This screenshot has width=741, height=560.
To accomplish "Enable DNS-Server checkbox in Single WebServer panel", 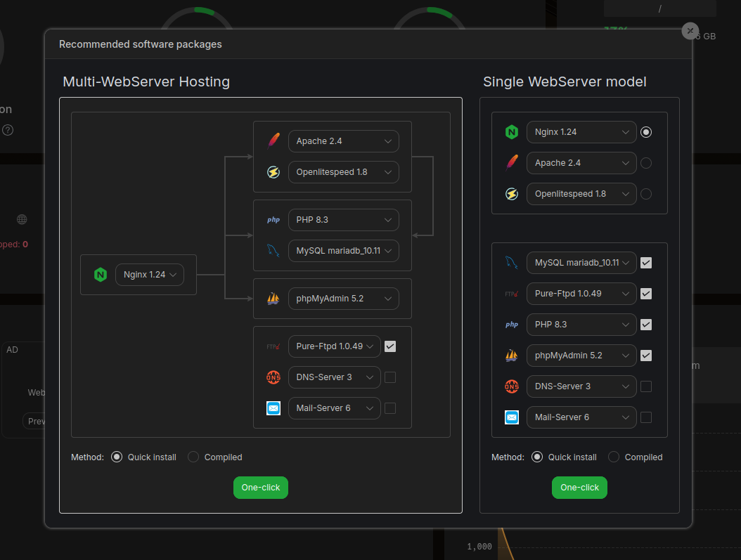I will point(646,386).
